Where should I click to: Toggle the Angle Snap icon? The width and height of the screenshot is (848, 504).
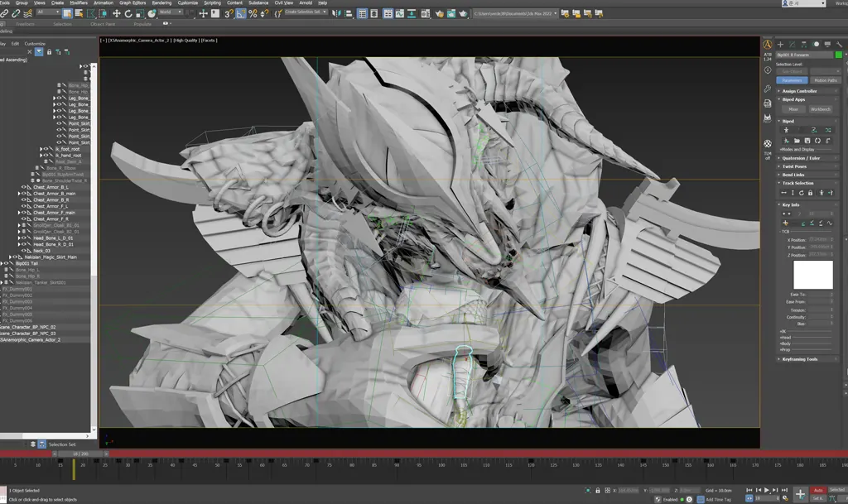tap(241, 13)
